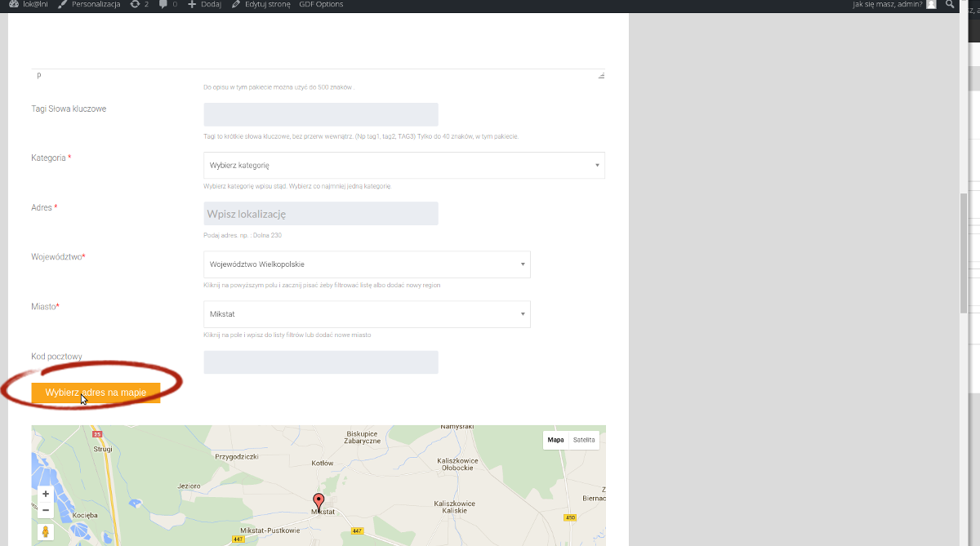Click the 'Podaj adres. np. : Dolna 230' hint

tap(243, 235)
